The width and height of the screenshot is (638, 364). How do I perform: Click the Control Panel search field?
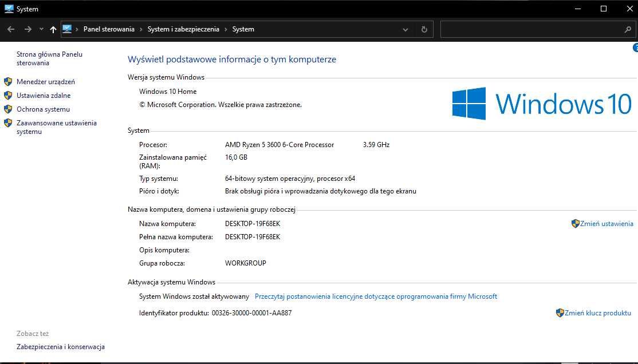(532, 29)
